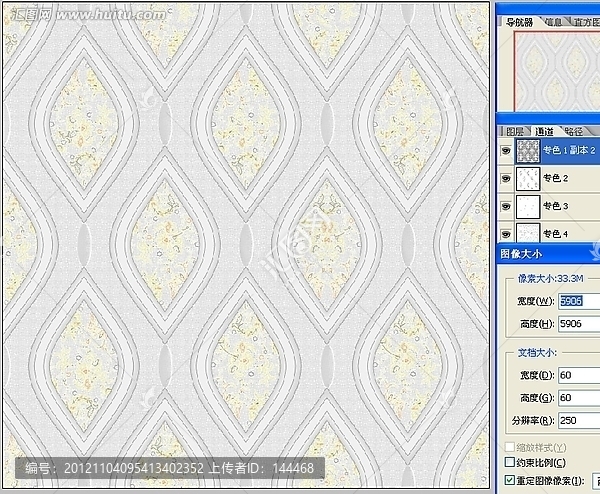
Task: Click the 专色 2 channel name
Action: [556, 178]
